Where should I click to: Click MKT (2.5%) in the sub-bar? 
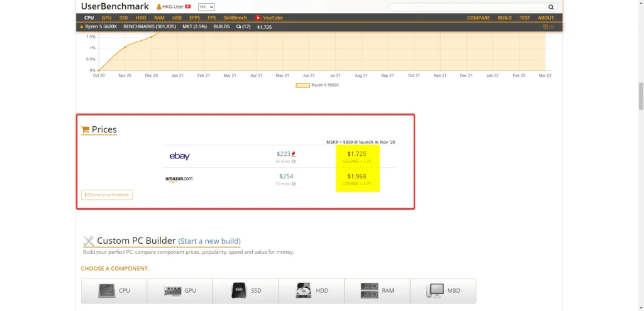(x=195, y=26)
